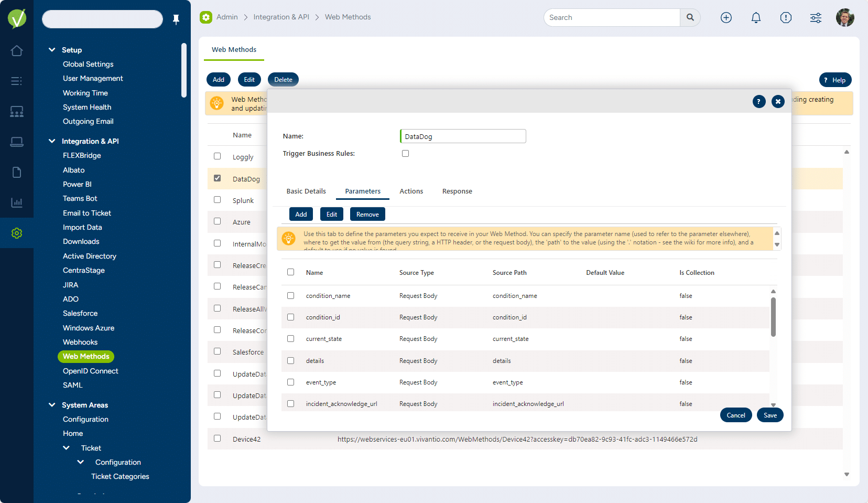Open the alerts exclamation icon

pos(786,18)
